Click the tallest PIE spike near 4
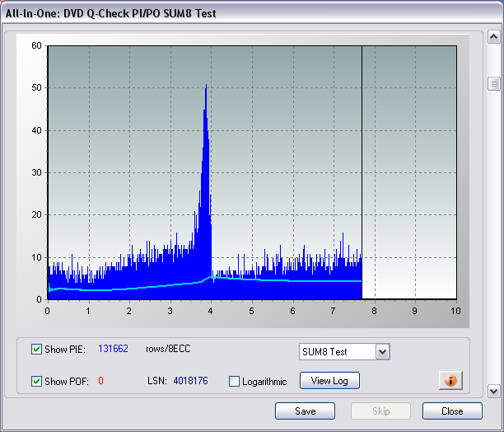 [206, 191]
